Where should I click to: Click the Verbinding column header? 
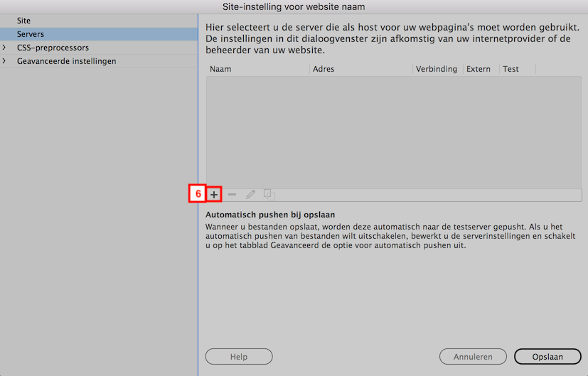coord(437,69)
